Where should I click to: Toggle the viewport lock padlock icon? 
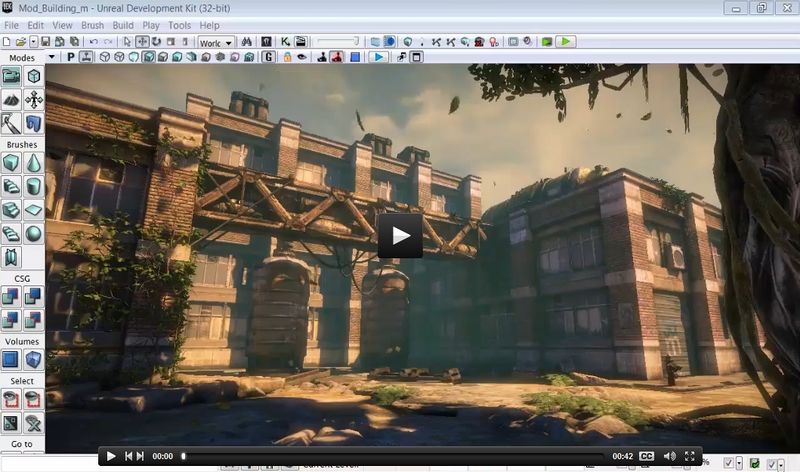[287, 57]
